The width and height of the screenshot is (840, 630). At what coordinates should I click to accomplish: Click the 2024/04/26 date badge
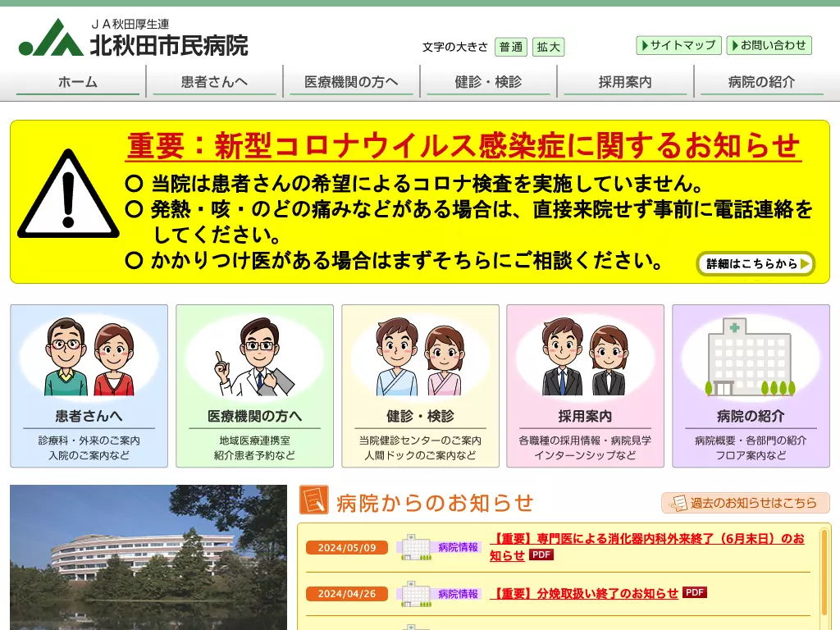click(x=347, y=594)
